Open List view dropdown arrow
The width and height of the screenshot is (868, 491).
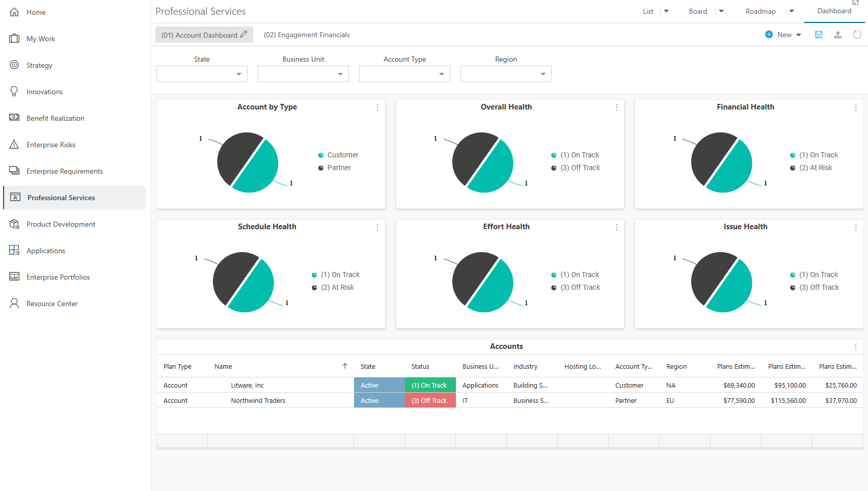click(x=666, y=11)
